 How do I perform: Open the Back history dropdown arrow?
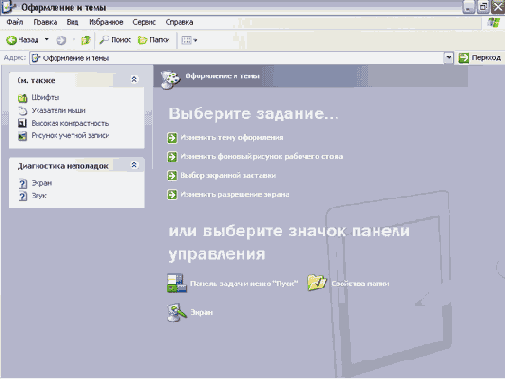pos(47,40)
